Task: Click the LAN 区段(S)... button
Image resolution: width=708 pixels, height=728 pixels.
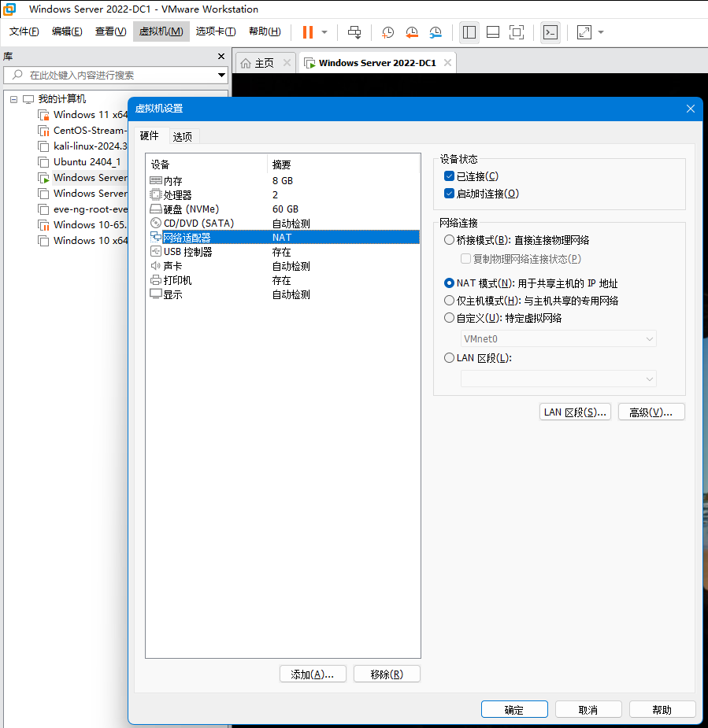Action: tap(575, 412)
